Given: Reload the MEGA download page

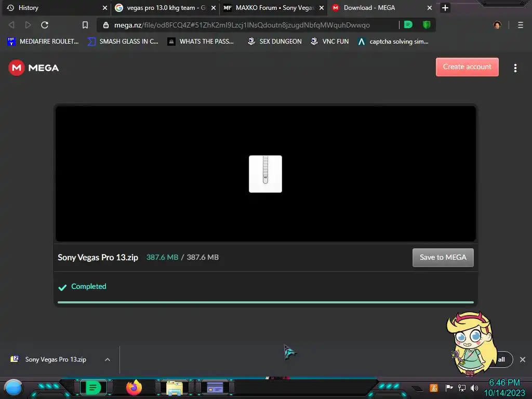Looking at the screenshot, I should [x=45, y=25].
